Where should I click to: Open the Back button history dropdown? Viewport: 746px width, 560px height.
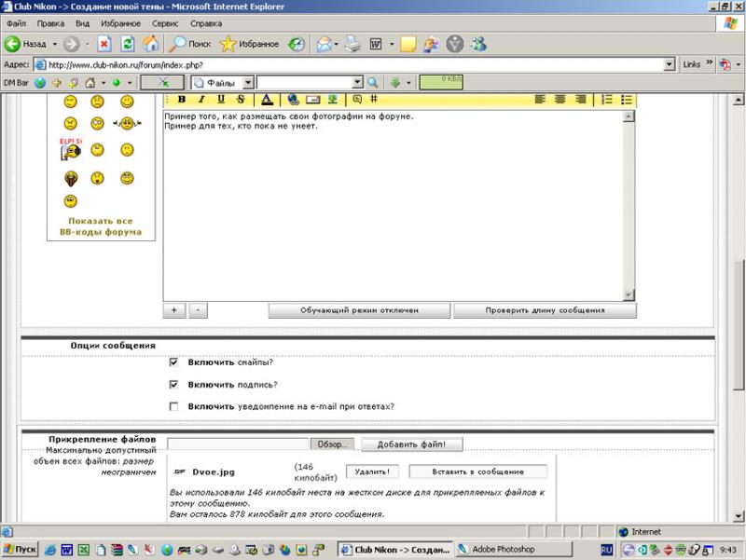tap(55, 44)
